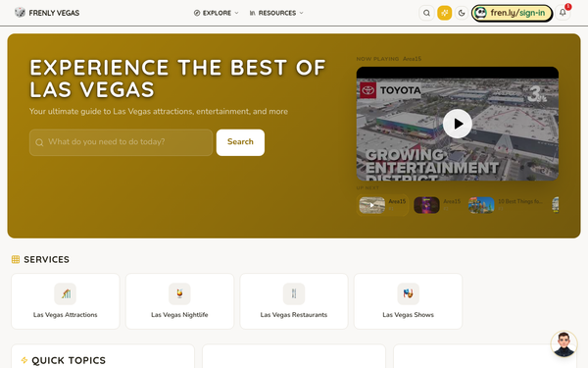588x368 pixels.
Task: Click the Nightlife cocktail icon
Action: [x=179, y=293]
